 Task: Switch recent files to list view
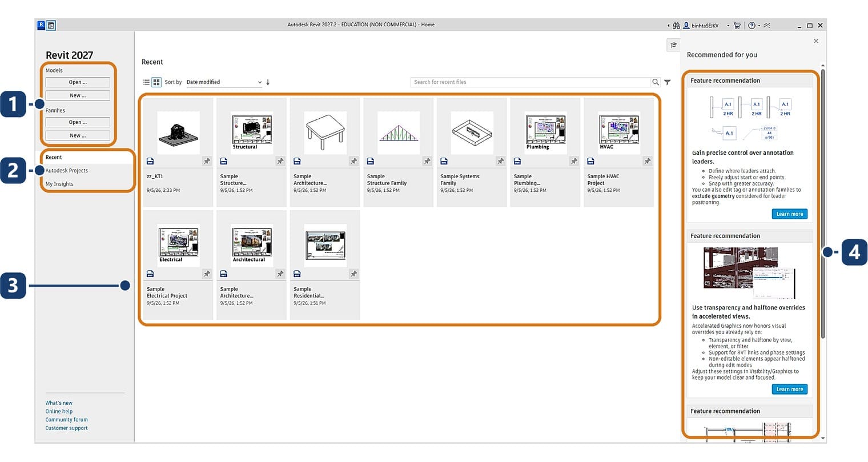tap(146, 82)
